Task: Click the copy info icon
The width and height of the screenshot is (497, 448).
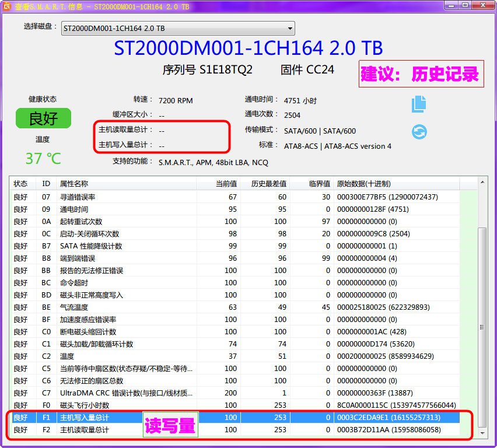Action: (419, 104)
